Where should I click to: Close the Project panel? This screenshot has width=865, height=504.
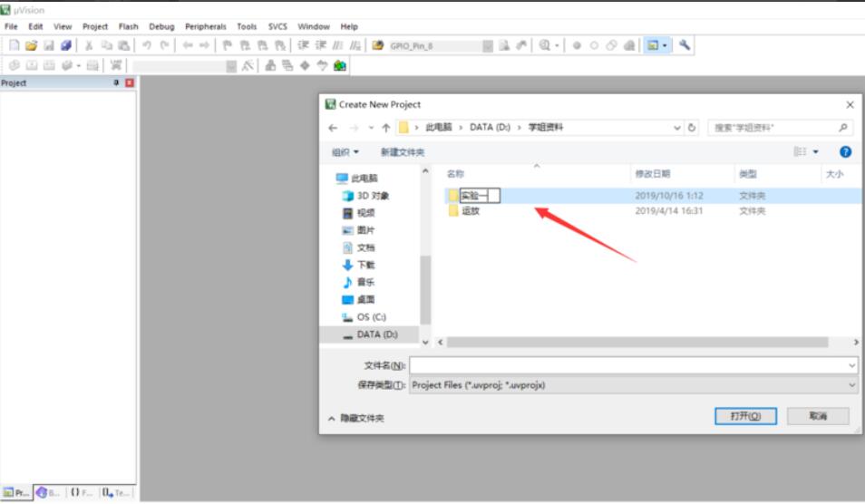[130, 82]
